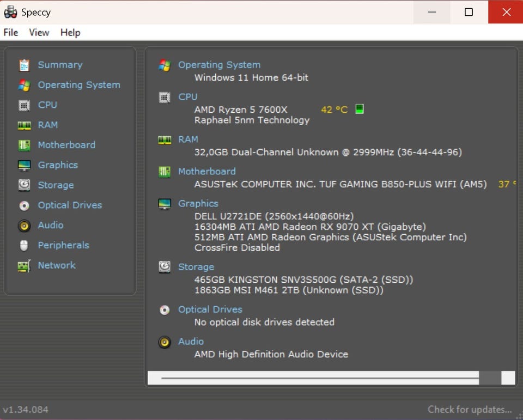Go to the CPU section in sidebar
Image resolution: width=523 pixels, height=420 pixels.
coord(47,105)
